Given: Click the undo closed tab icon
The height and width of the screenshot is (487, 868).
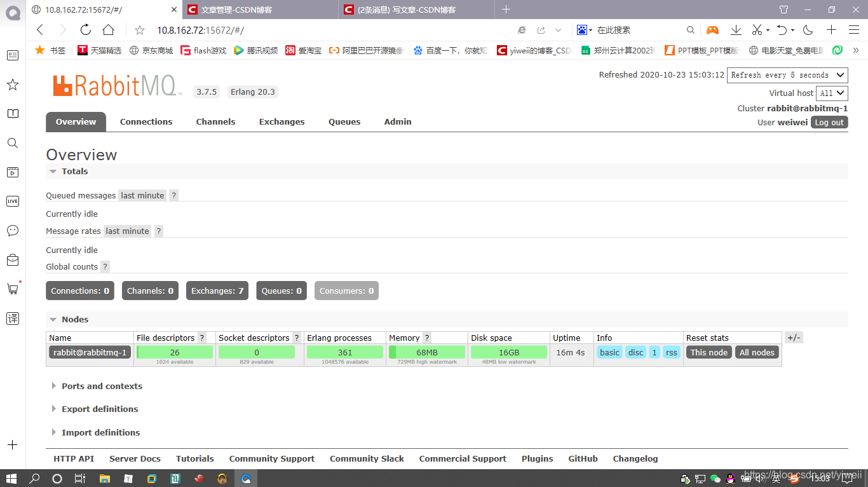Looking at the screenshot, I should pyautogui.click(x=782, y=30).
